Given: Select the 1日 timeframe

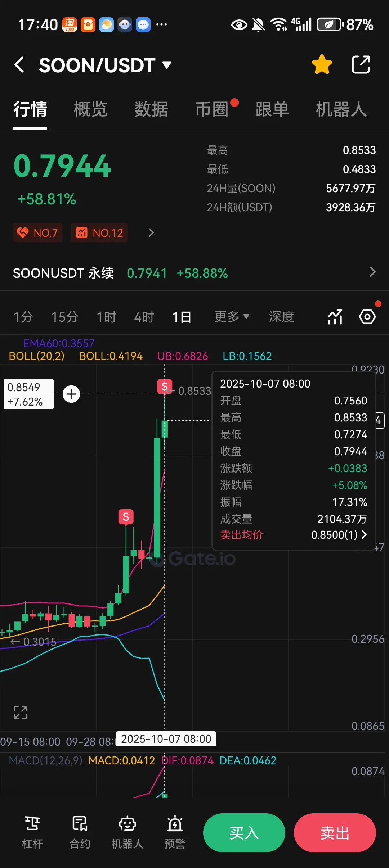Looking at the screenshot, I should coord(182,317).
